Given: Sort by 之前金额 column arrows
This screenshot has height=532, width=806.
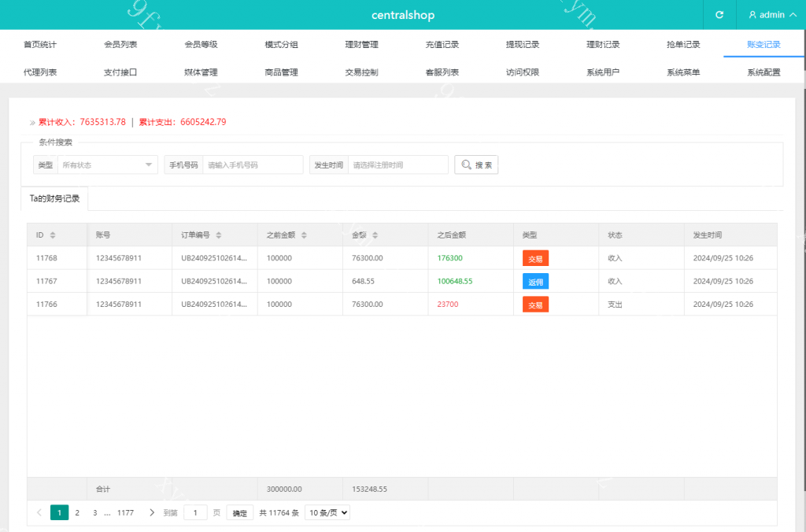Looking at the screenshot, I should tap(304, 235).
